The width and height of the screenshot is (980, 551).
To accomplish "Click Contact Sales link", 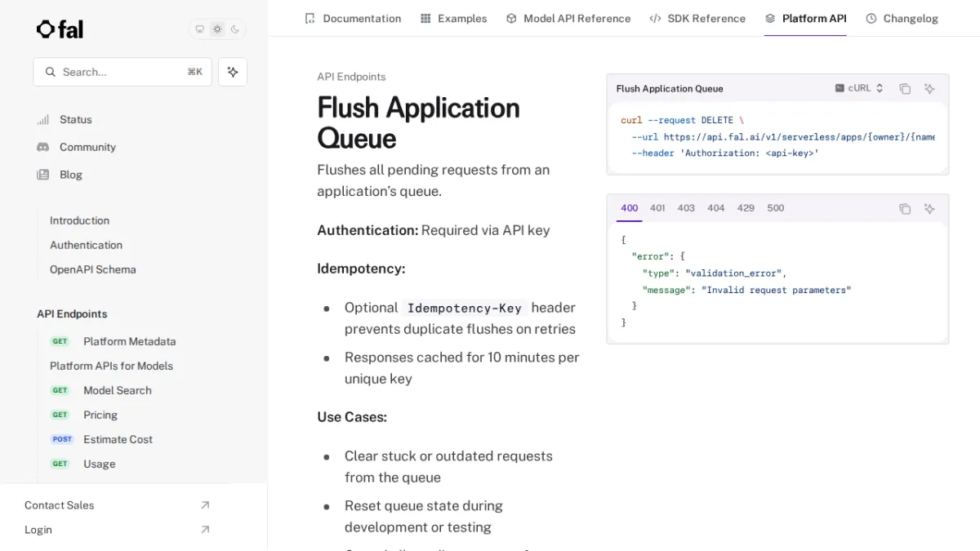I will (59, 505).
